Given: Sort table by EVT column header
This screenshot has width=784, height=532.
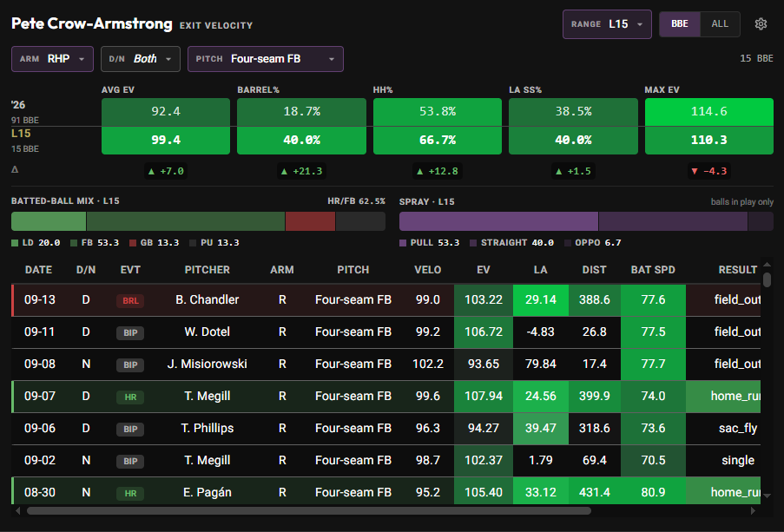Looking at the screenshot, I should [x=130, y=270].
